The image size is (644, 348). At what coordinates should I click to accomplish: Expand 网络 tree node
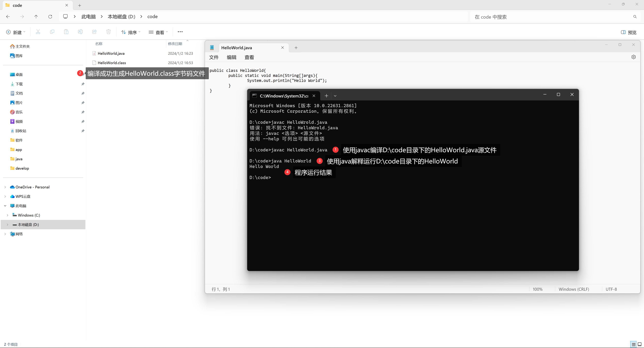(5, 234)
